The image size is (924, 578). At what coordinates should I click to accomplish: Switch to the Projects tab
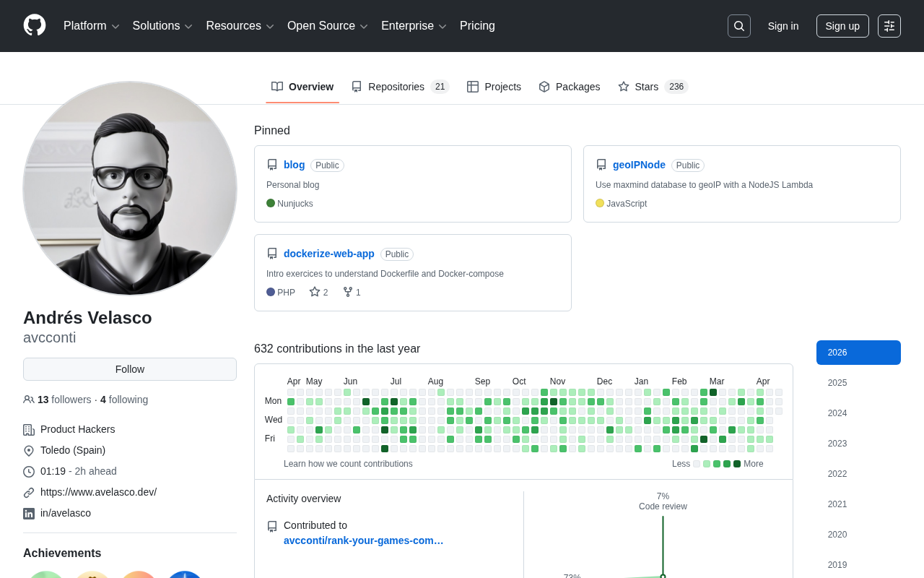tap(494, 87)
